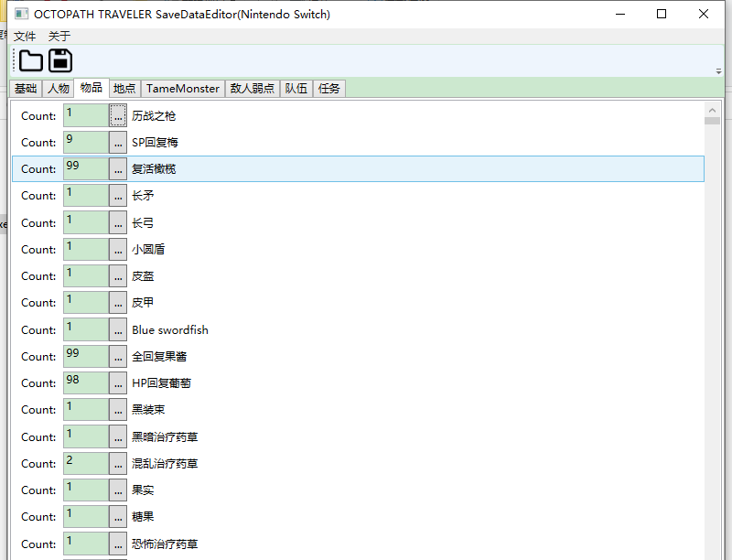
Task: Click the count field for 果实
Action: (x=86, y=490)
